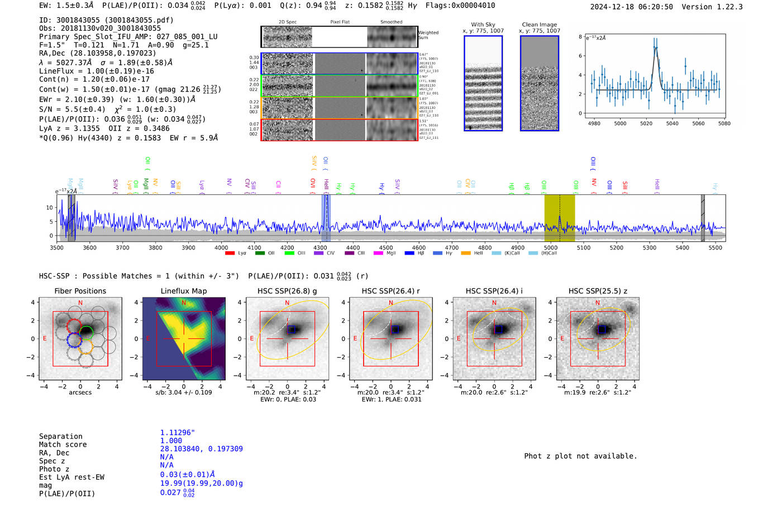The width and height of the screenshot is (782, 532).
Task: Click the 'Pixel Flat' column header
Action: coord(340,22)
